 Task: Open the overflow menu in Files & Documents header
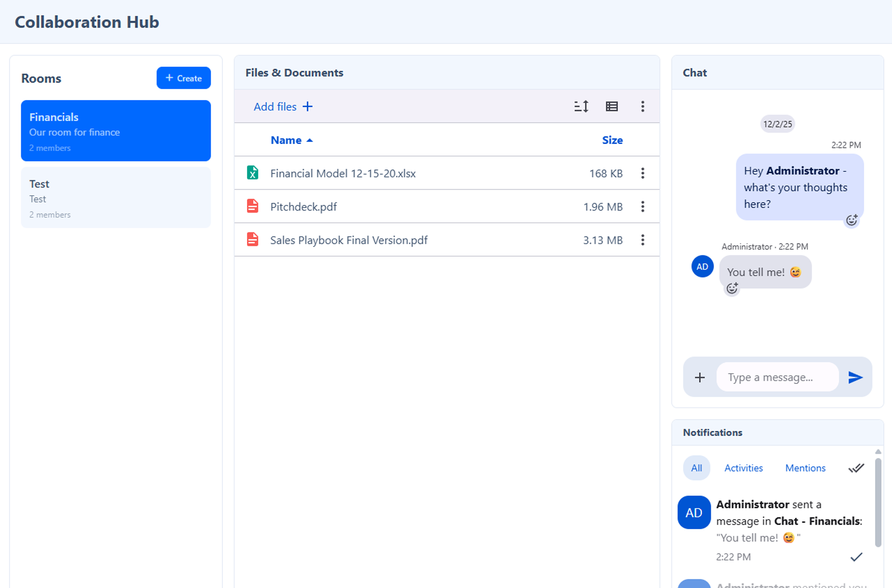(642, 106)
